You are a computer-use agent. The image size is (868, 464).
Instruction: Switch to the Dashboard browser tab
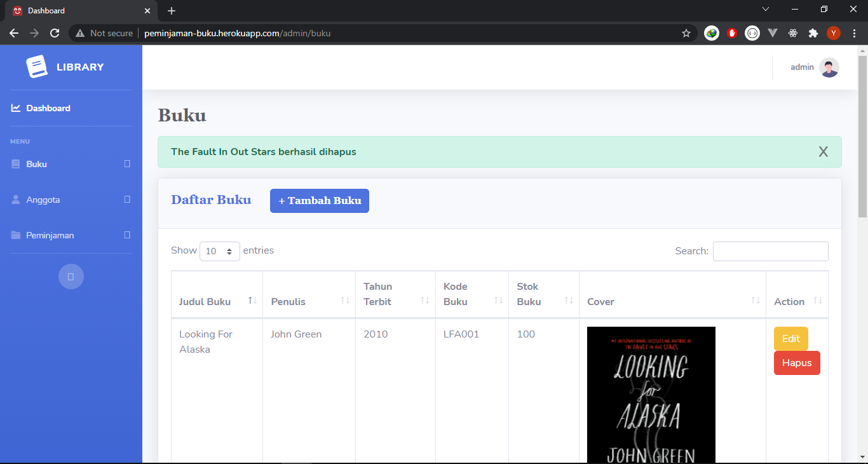coord(46,10)
